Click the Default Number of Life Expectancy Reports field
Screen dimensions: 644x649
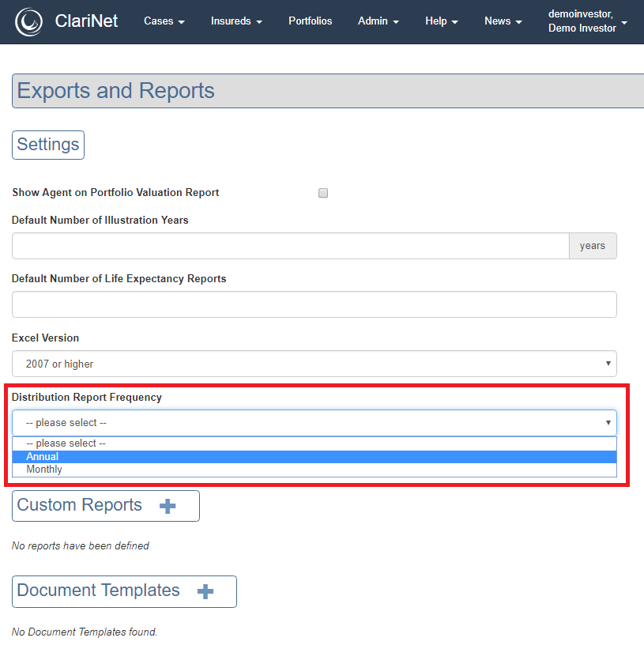click(x=314, y=304)
